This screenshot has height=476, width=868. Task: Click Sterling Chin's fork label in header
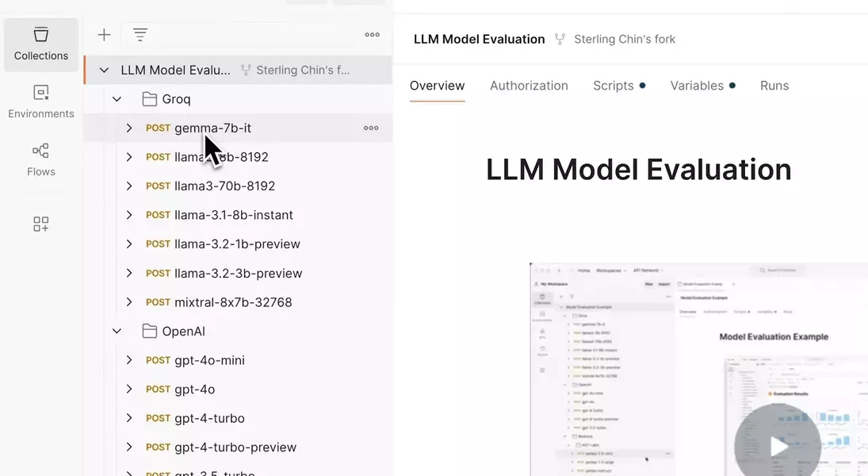tap(625, 40)
